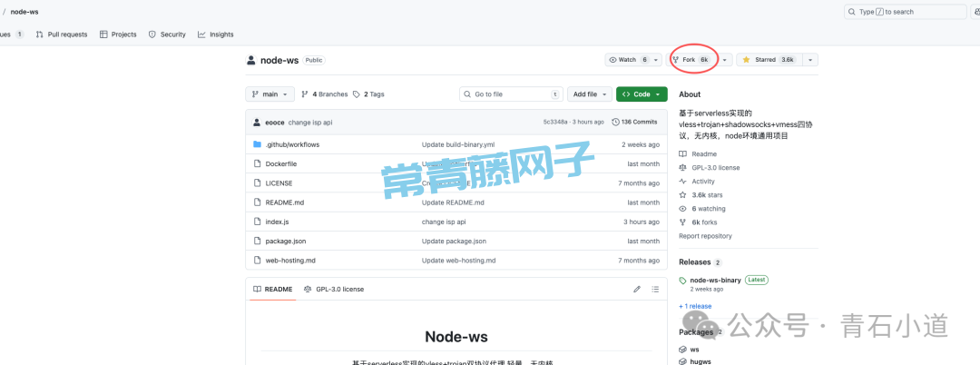
Task: Open Update package.json commit message
Action: tap(454, 242)
